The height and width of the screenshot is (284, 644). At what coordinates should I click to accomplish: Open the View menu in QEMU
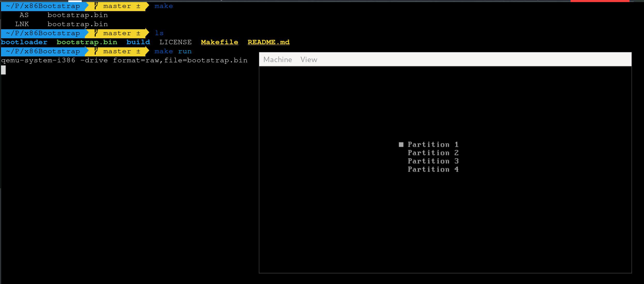point(309,59)
